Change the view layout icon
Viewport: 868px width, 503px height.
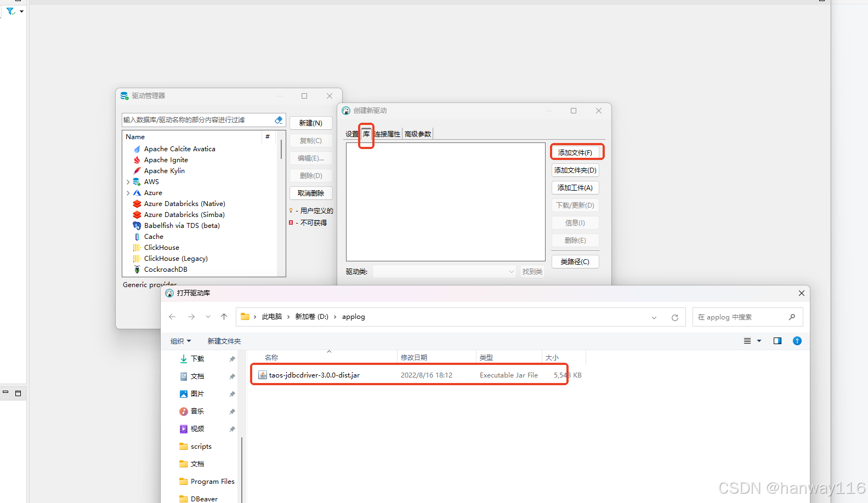(x=747, y=341)
